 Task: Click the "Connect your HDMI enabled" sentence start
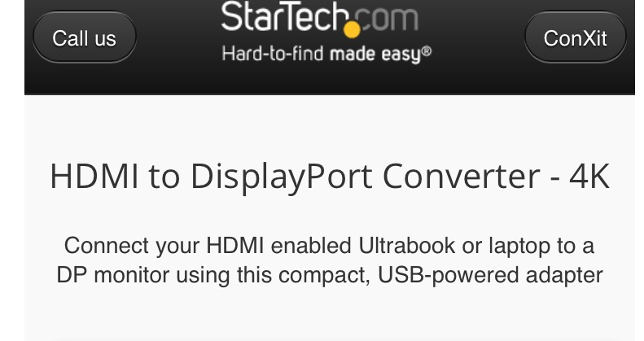[x=208, y=246]
